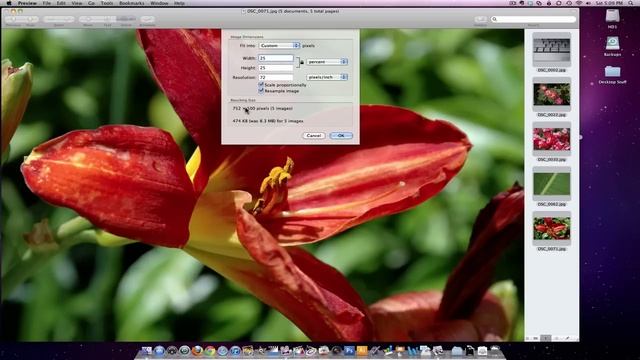This screenshot has width=640, height=360.
Task: Select the red blossoms close-up thumbnail
Action: pos(551,139)
